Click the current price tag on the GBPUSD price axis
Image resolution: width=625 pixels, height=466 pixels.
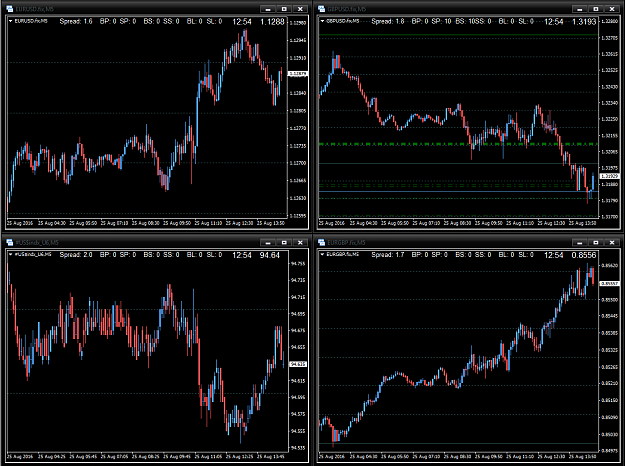610,176
